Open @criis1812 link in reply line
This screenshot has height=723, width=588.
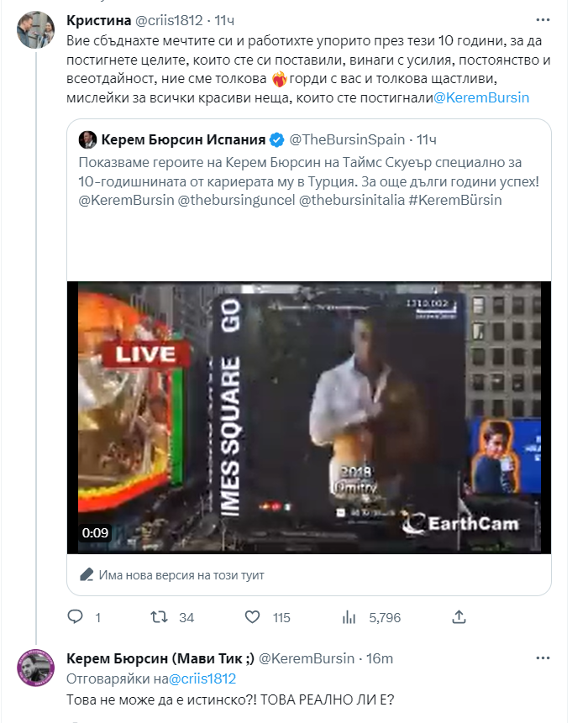(x=202, y=678)
